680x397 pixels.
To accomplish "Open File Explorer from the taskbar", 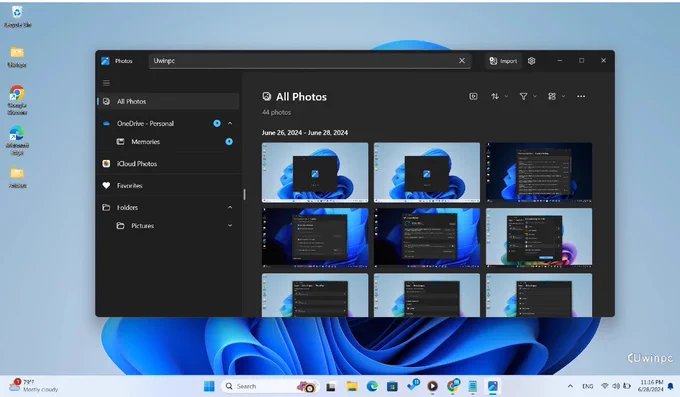I will click(352, 386).
